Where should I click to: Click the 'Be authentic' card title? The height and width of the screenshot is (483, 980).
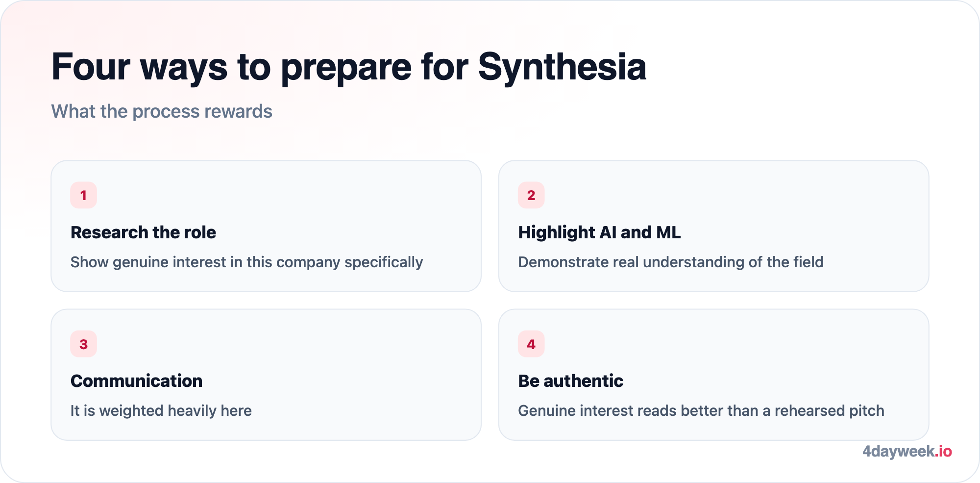pyautogui.click(x=570, y=381)
